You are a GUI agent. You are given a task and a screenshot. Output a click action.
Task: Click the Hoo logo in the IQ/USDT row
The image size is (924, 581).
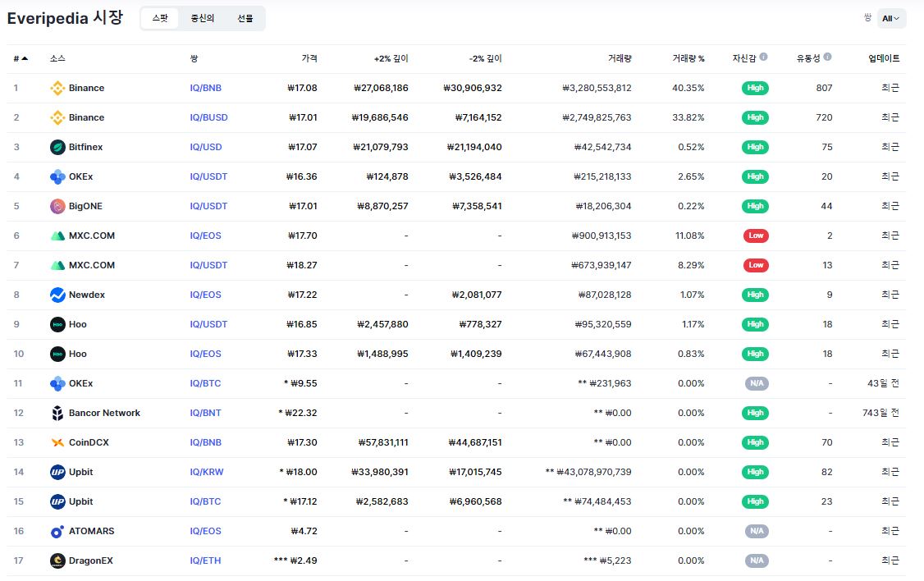[57, 324]
